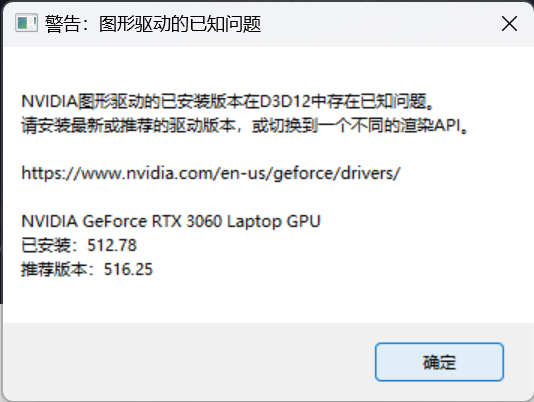Click the installed version number 512.78
The width and height of the screenshot is (534, 402).
[112, 245]
